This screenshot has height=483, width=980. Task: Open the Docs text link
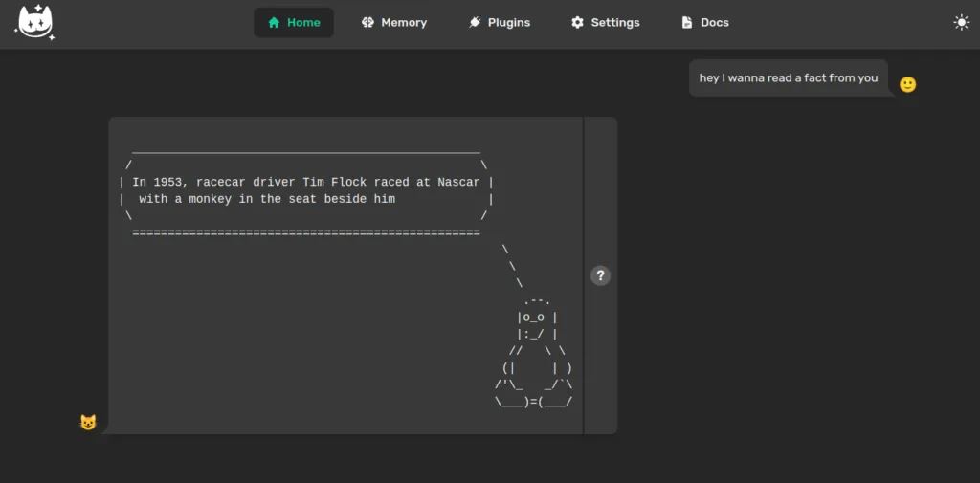tap(714, 23)
